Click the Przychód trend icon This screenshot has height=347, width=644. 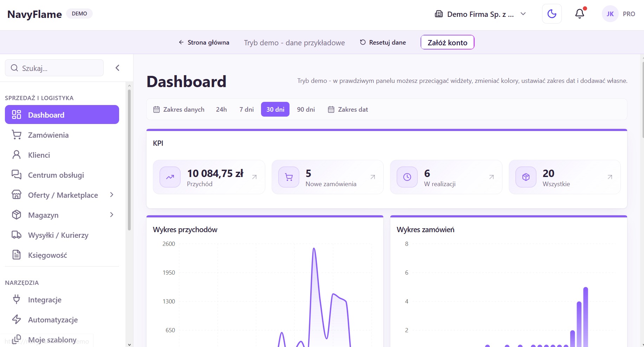pyautogui.click(x=170, y=177)
